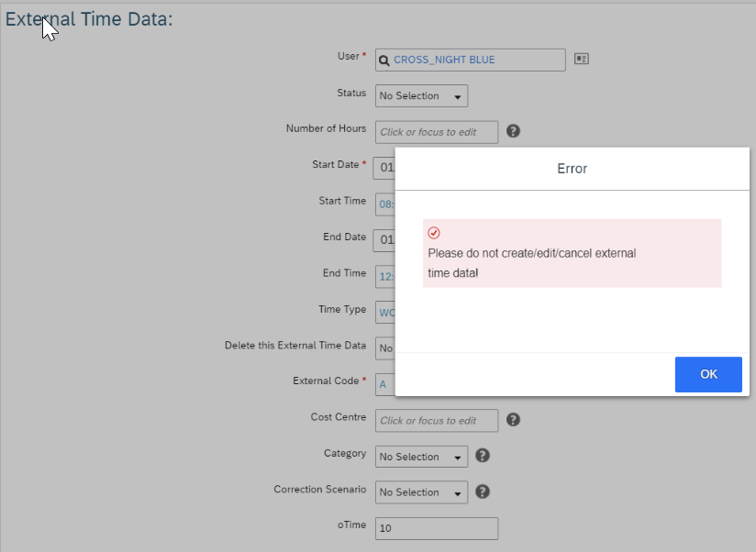This screenshot has width=756, height=552.
Task: Click the External Code field
Action: coord(385,384)
